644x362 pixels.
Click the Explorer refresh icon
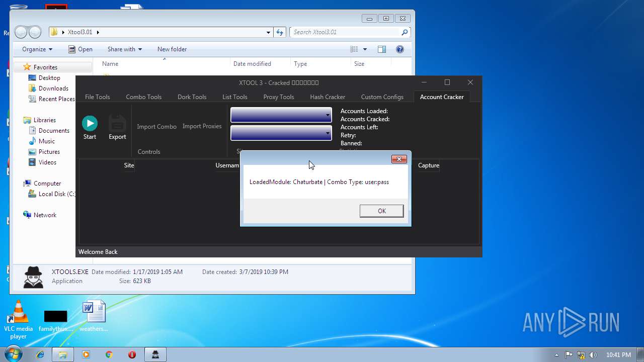pyautogui.click(x=280, y=32)
